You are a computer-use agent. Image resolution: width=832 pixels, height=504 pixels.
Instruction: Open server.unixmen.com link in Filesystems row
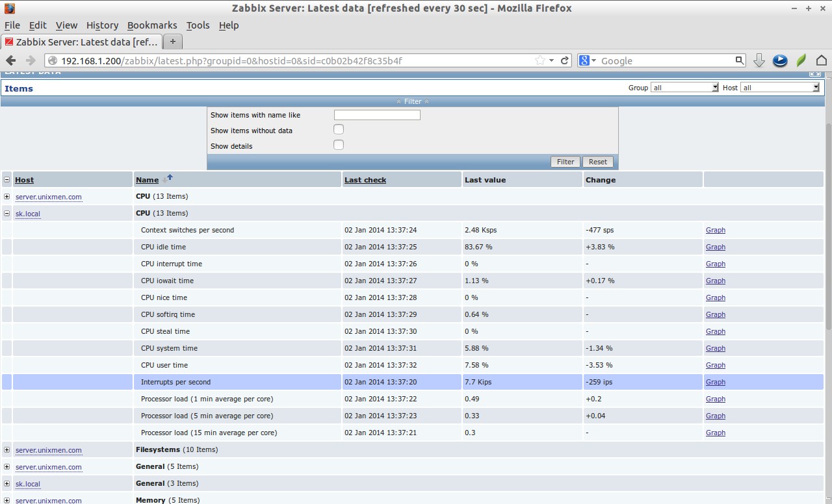pos(49,450)
